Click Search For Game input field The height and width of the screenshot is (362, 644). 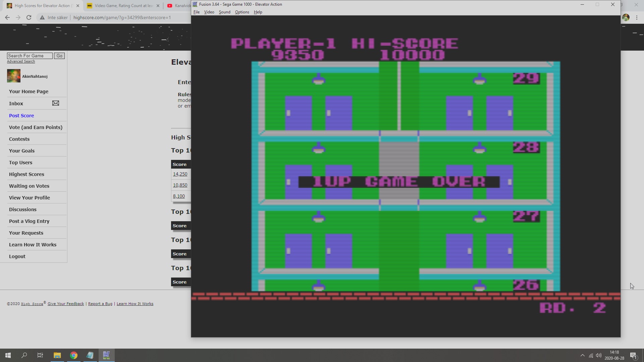[30, 56]
